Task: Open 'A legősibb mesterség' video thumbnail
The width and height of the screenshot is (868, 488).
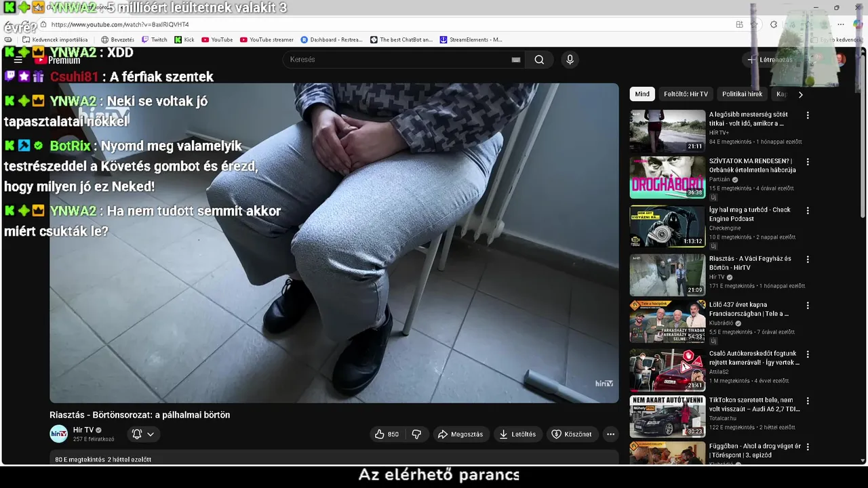Action: click(667, 131)
